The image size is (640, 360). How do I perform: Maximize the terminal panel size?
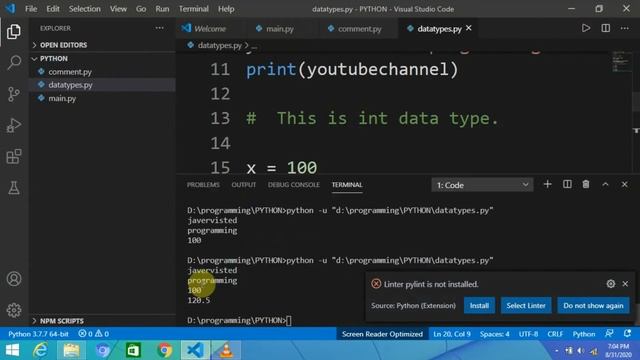tap(605, 184)
